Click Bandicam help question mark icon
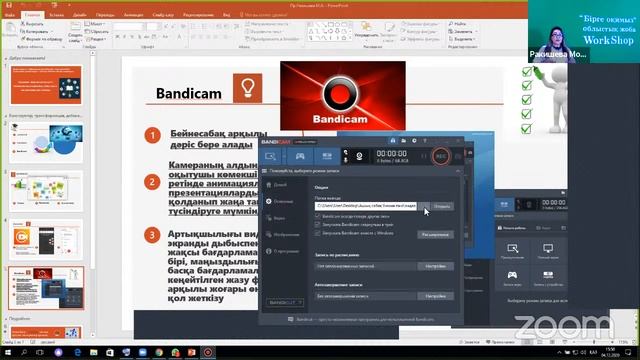The height and width of the screenshot is (360, 640). point(425,141)
